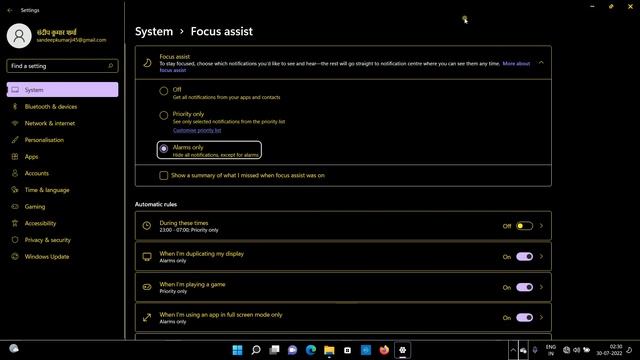Click the Accessibility sidebar icon
The height and width of the screenshot is (360, 640).
coord(15,223)
